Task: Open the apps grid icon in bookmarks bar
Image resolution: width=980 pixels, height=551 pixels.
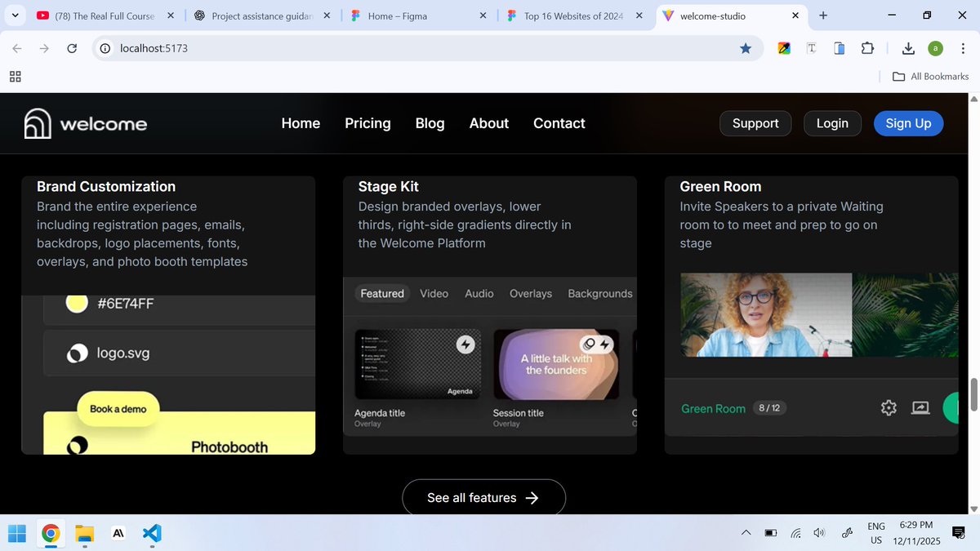Action: click(x=15, y=76)
